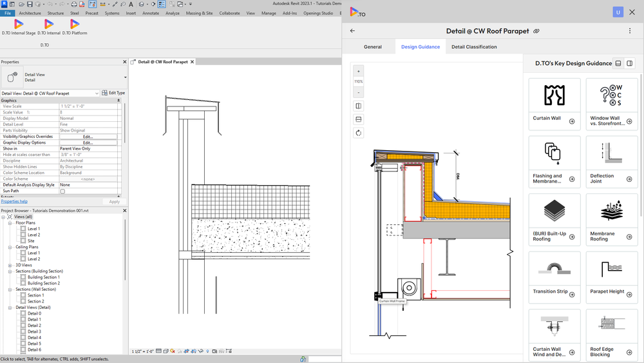The width and height of the screenshot is (644, 363).
Task: Launch the D.TO Platform ribbon button
Action: tap(74, 25)
